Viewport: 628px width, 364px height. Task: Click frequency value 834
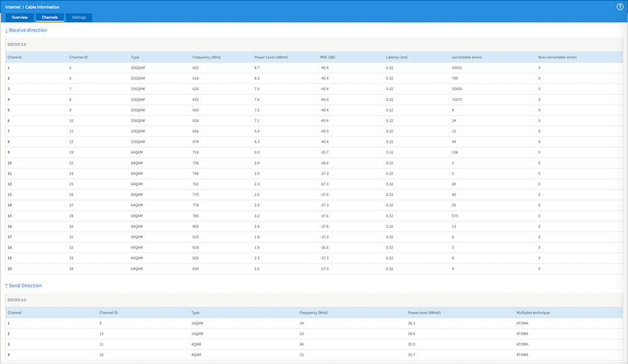(196, 269)
